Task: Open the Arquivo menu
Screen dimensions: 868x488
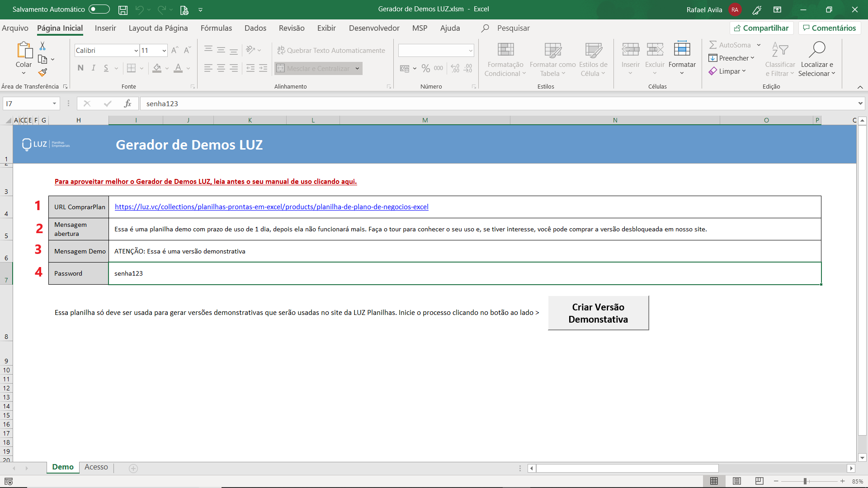Action: [x=15, y=28]
